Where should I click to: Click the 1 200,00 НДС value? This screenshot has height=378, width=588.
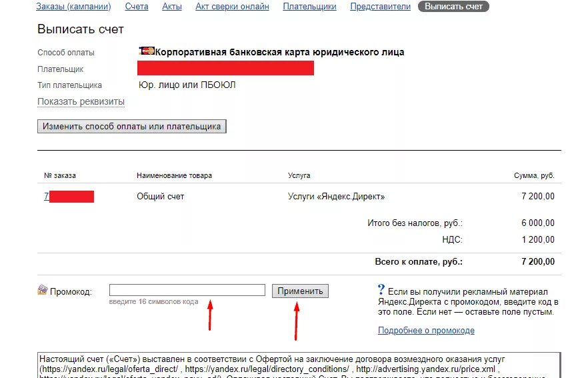coord(538,239)
